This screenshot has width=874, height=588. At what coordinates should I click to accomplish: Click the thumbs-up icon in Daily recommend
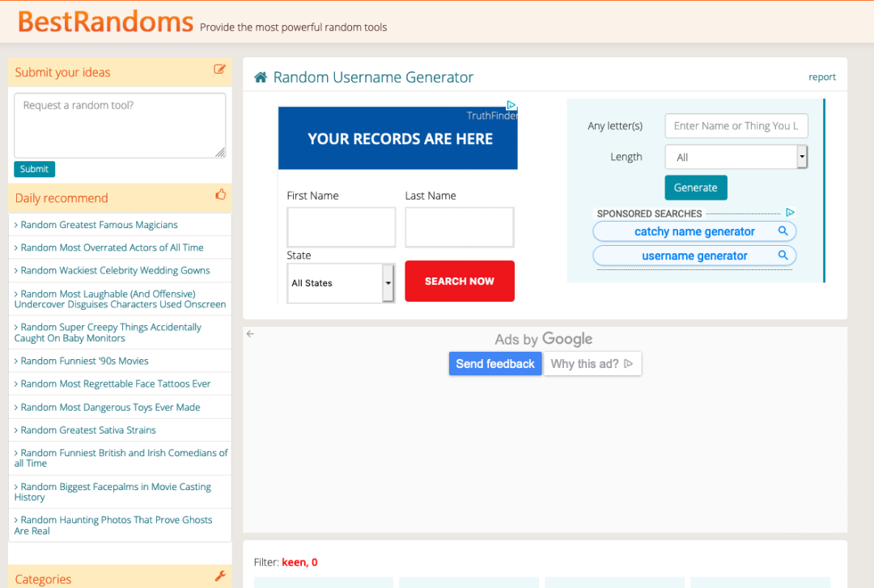click(x=221, y=194)
